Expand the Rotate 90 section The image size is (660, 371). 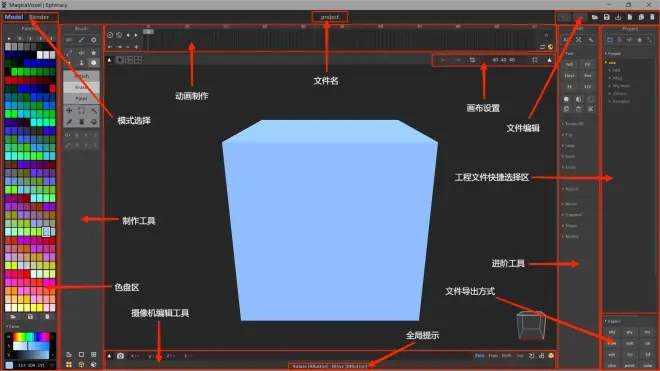tap(573, 124)
